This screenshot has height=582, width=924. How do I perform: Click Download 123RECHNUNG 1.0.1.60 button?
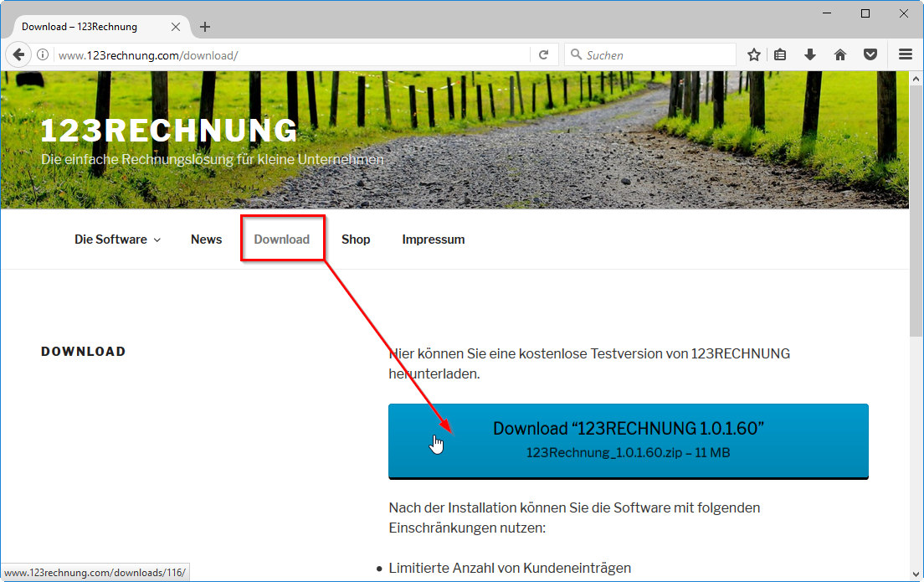(629, 441)
